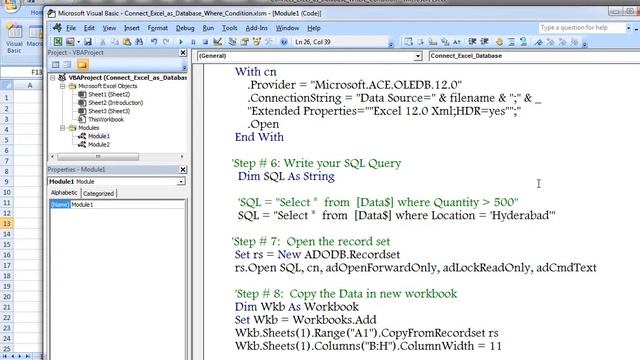Image resolution: width=640 pixels, height=360 pixels.
Task: Click the Paste clipboard icon
Action: [x=127, y=42]
